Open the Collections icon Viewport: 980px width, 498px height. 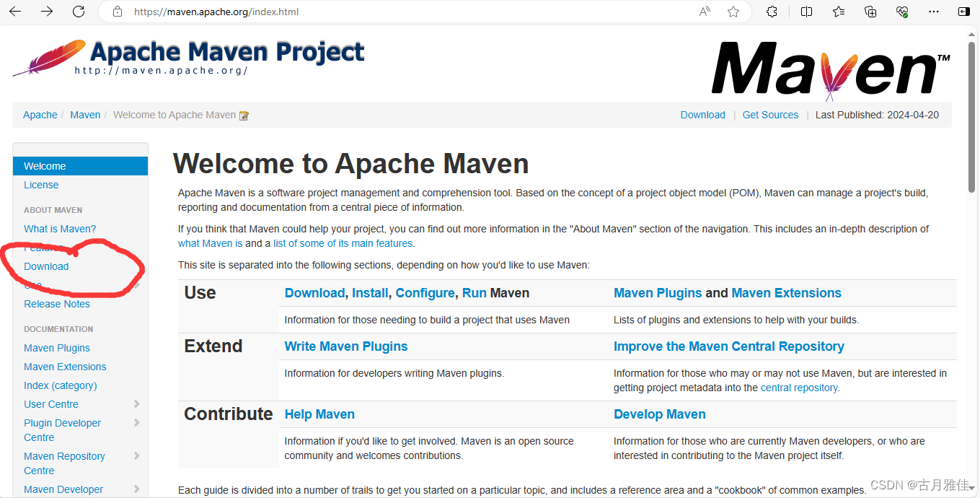[x=870, y=12]
